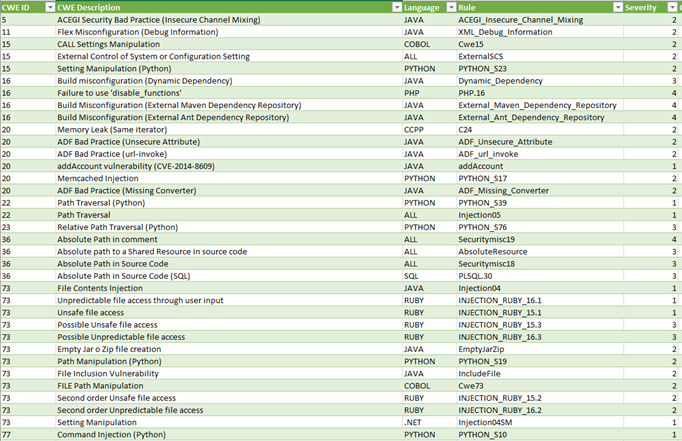Select cell 'Command Injection (Python)'
The width and height of the screenshot is (682, 441).
click(x=229, y=434)
